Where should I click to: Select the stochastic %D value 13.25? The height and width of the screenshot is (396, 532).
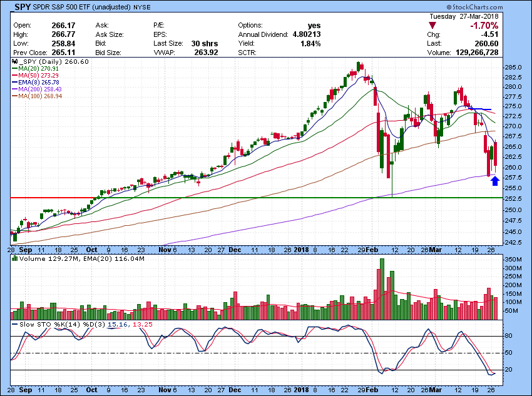(x=143, y=325)
